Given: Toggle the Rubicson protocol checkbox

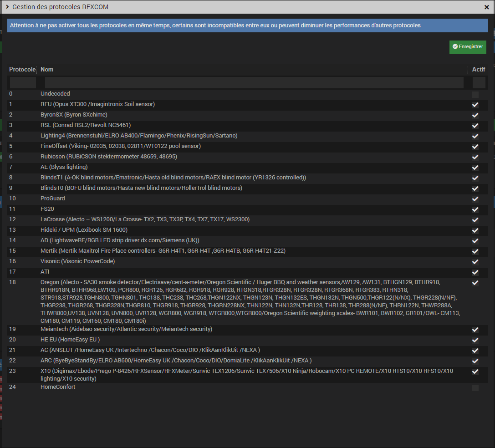Looking at the screenshot, I should [475, 157].
